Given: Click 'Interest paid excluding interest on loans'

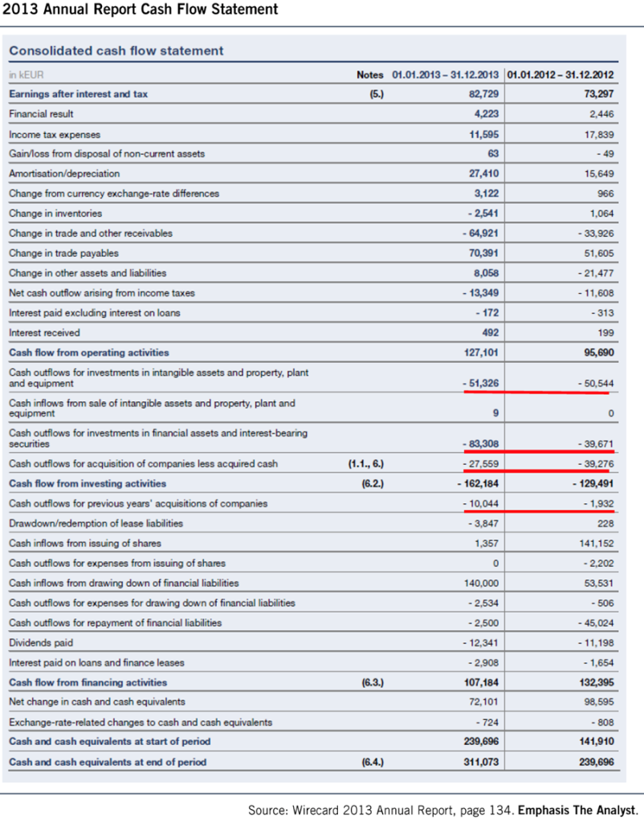Looking at the screenshot, I should [x=95, y=314].
